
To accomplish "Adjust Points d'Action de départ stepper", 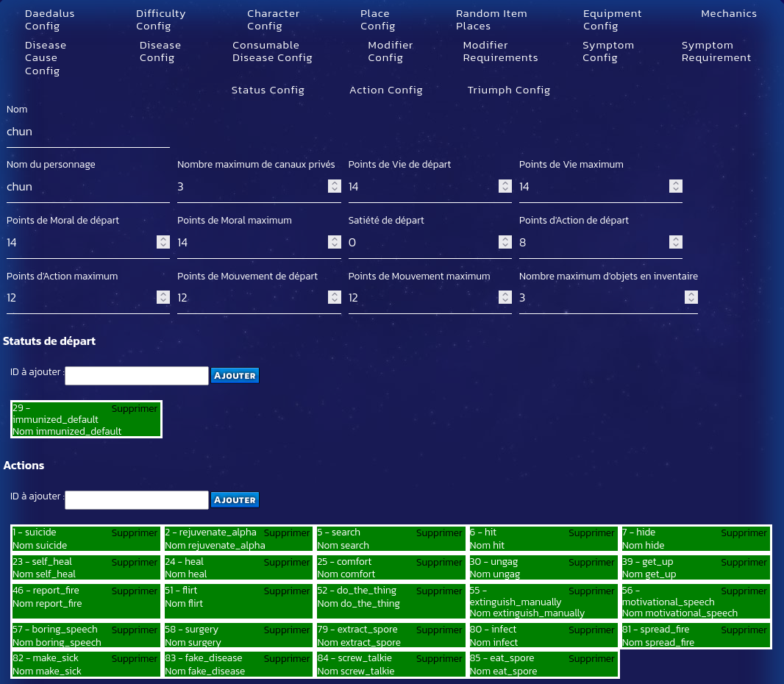I will [x=676, y=243].
